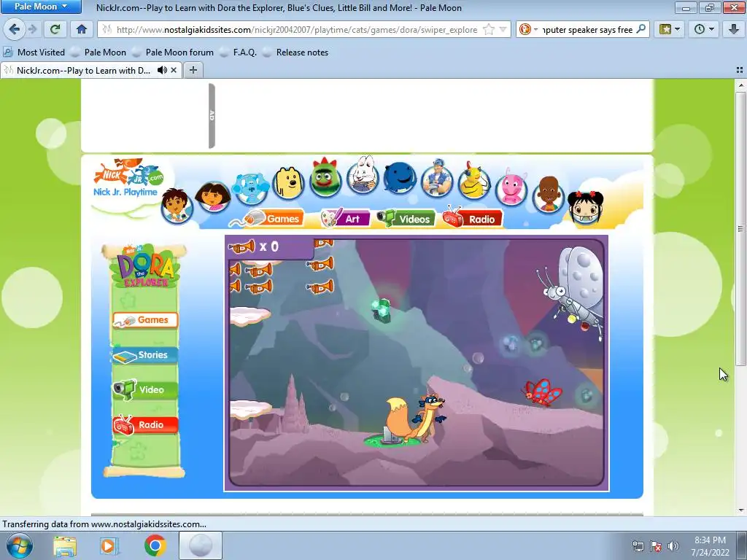Open a new tab with plus button

(x=193, y=71)
